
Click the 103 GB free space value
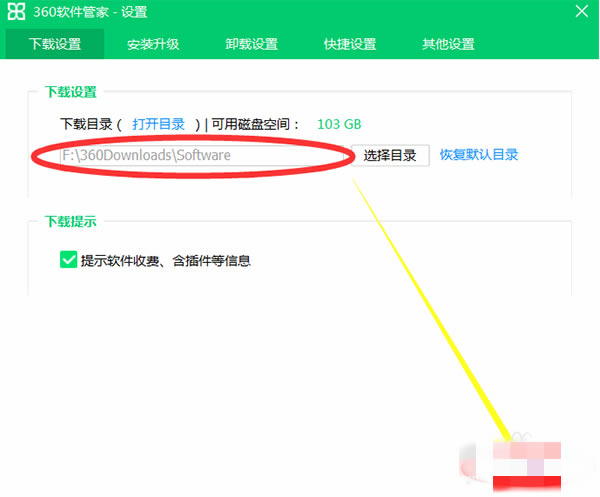(x=339, y=124)
